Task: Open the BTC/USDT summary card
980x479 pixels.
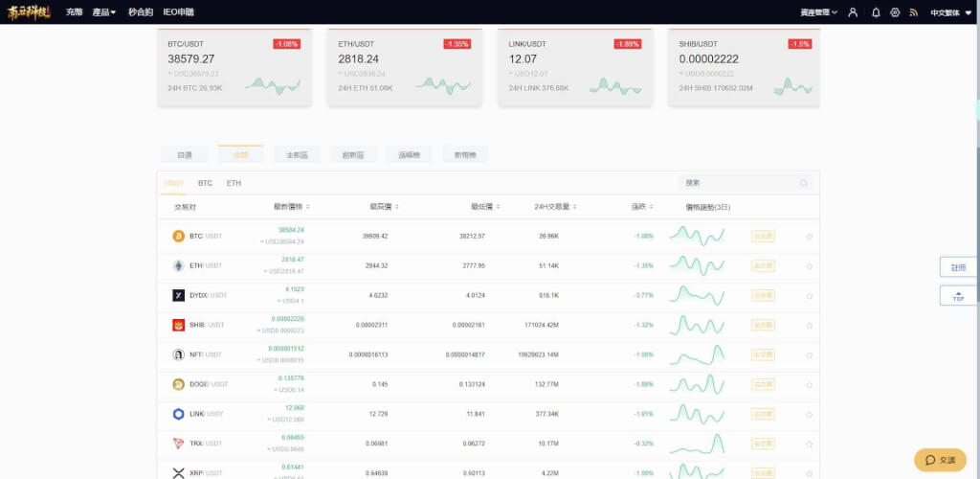Action: click(x=234, y=67)
